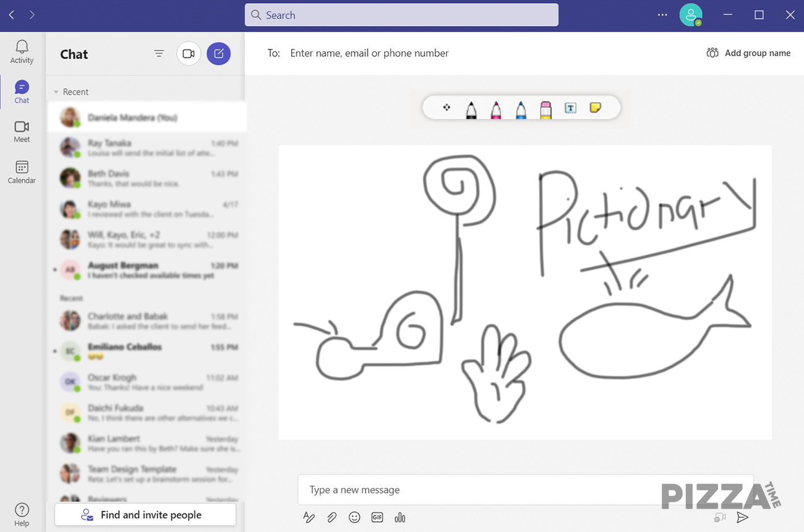Click Add group name
Screen dimensions: 804x532
[x=748, y=53]
